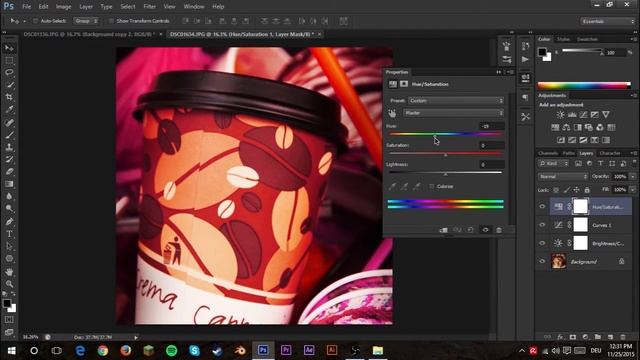Viewport: 640px width, 360px height.
Task: Click the Brightness/Contrast layer name
Action: click(x=608, y=244)
